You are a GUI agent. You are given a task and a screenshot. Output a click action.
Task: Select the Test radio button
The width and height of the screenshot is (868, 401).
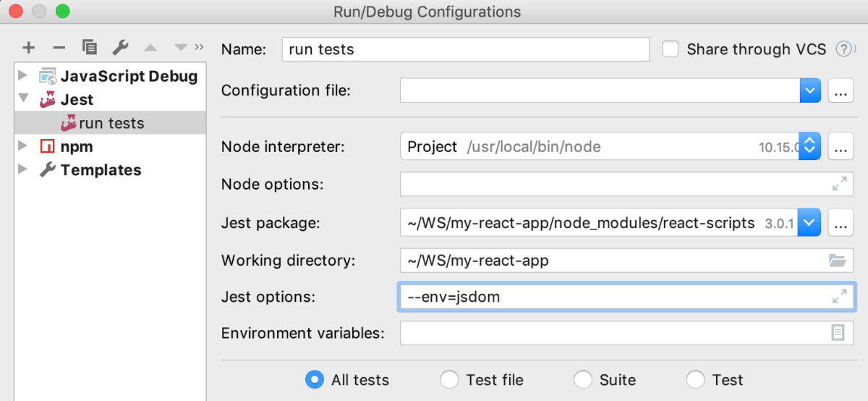coord(695,380)
